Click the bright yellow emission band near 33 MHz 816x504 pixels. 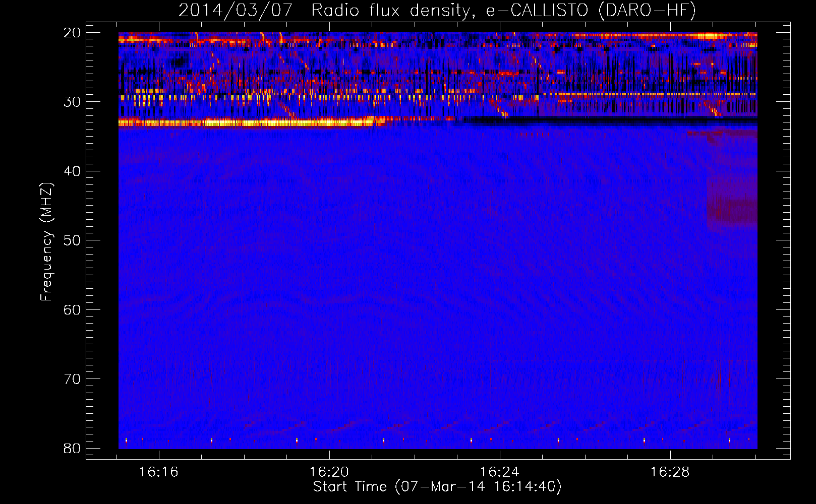coord(252,122)
